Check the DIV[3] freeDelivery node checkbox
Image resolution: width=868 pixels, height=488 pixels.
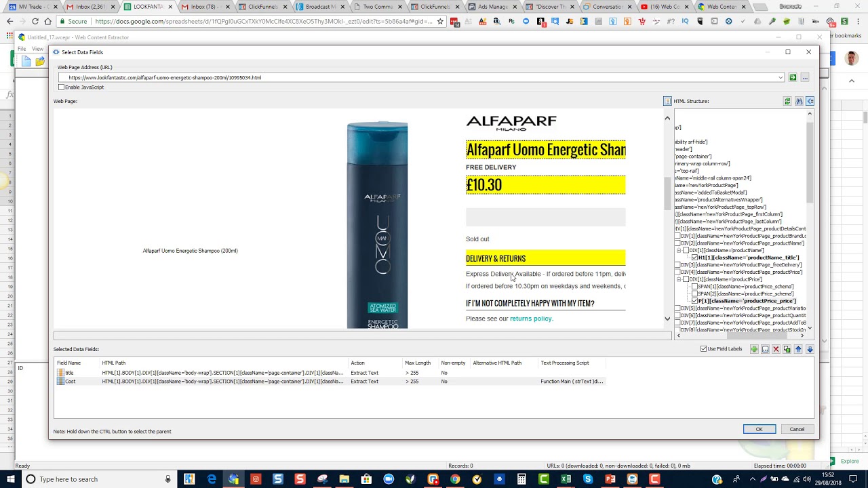point(677,265)
